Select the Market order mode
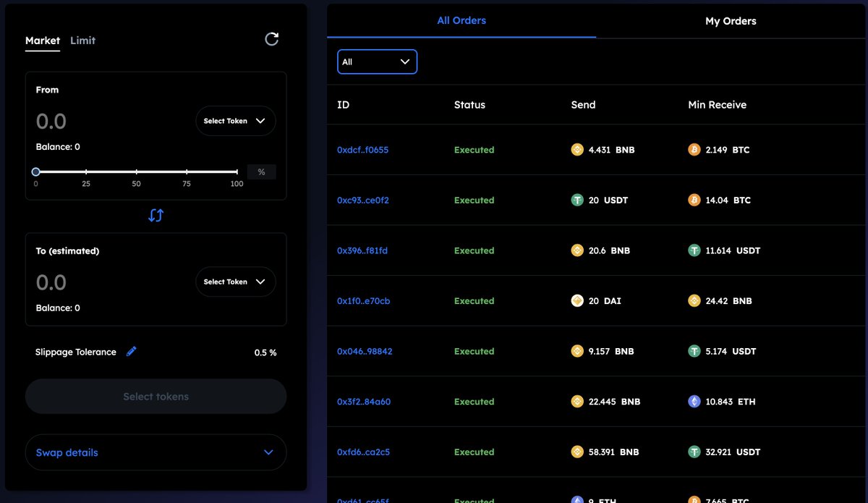 coord(42,41)
